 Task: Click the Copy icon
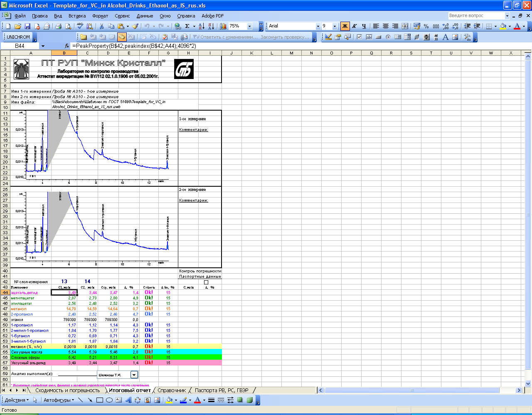(112, 26)
